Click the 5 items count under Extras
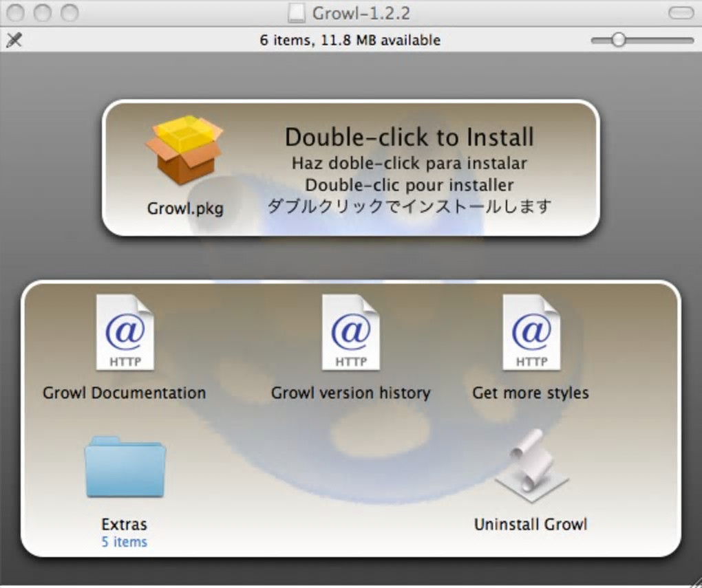 124,542
